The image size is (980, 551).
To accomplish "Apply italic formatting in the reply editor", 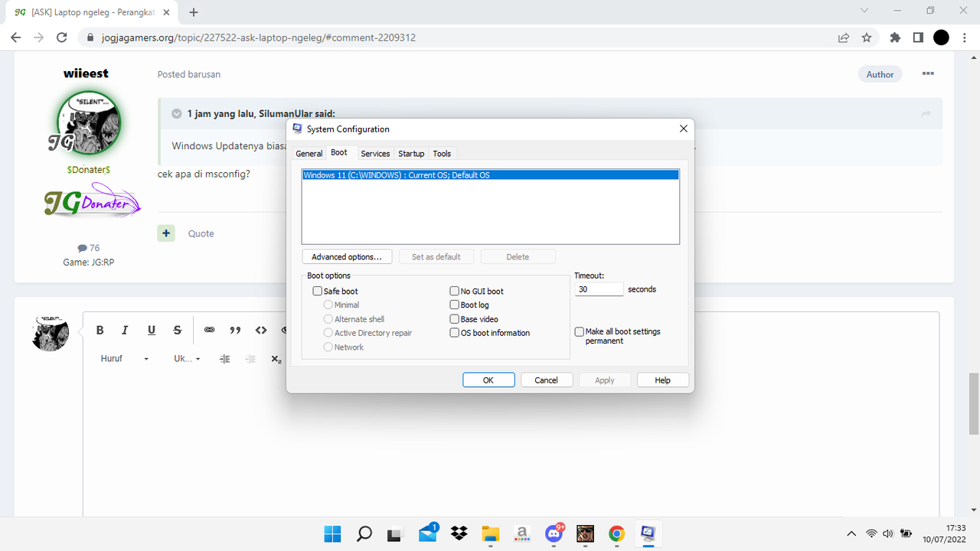I will (x=125, y=330).
